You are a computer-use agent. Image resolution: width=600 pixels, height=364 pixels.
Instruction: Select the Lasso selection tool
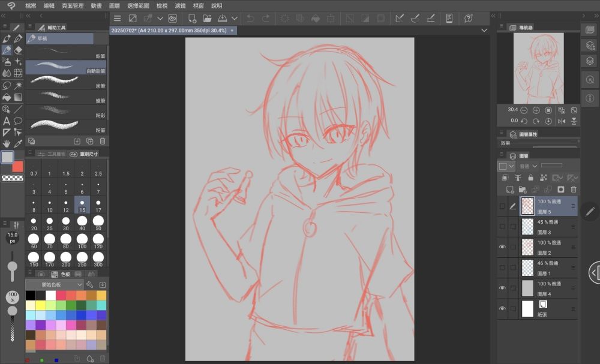click(7, 85)
